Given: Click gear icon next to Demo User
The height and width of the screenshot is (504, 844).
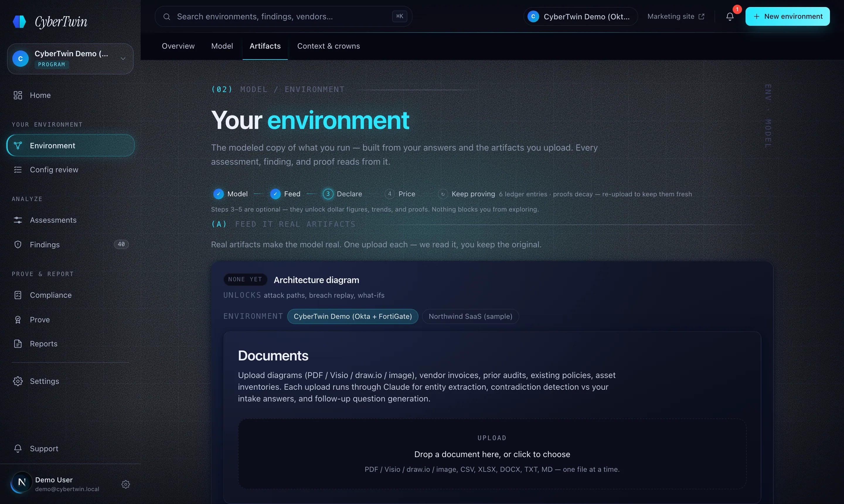Looking at the screenshot, I should pos(126,484).
